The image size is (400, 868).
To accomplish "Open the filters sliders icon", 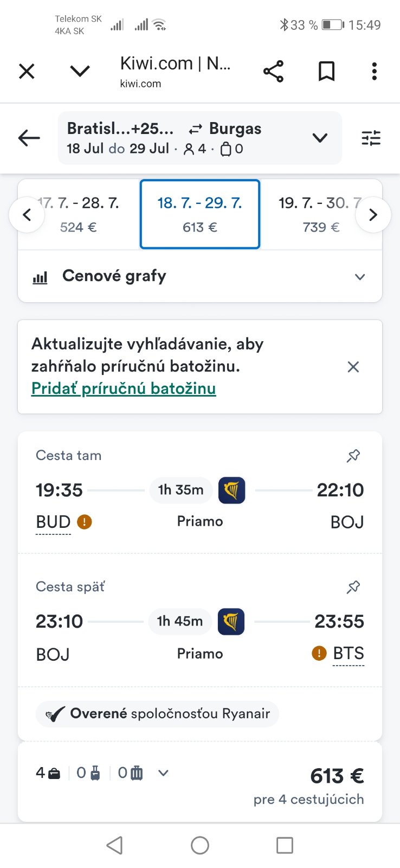I will click(x=371, y=138).
